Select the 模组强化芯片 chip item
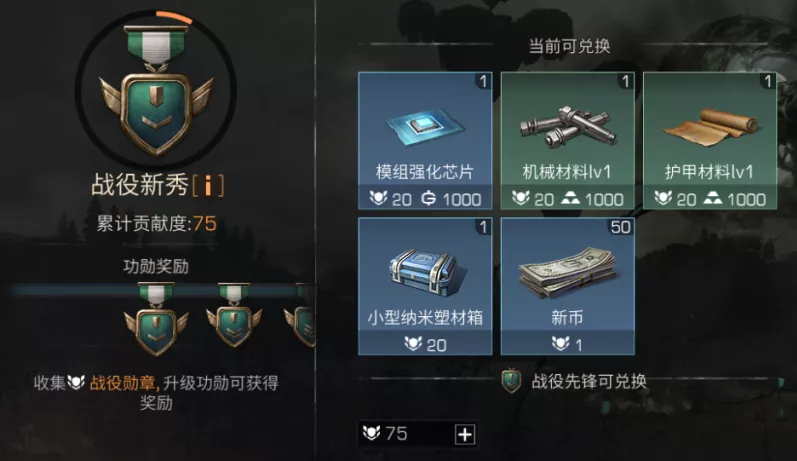 coord(425,141)
